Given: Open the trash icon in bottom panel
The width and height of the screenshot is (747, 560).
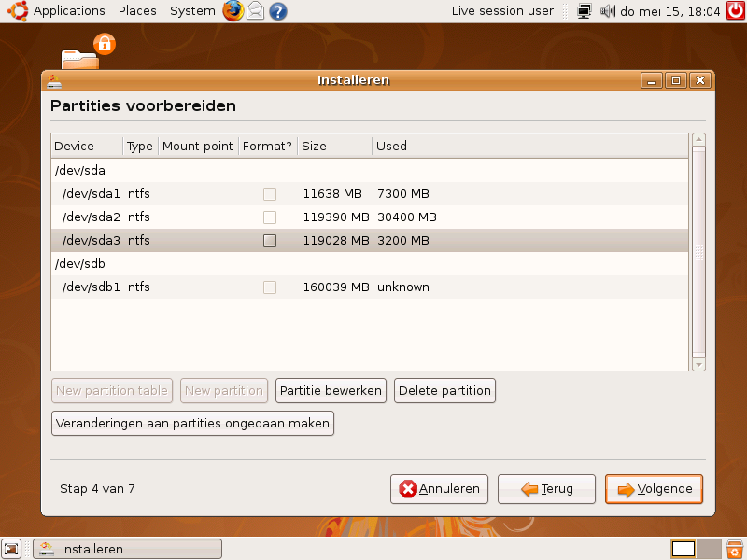Looking at the screenshot, I should coord(735,549).
